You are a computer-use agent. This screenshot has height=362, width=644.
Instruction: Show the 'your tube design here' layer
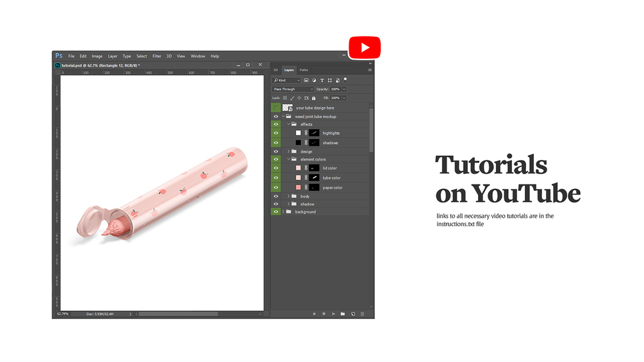[276, 108]
